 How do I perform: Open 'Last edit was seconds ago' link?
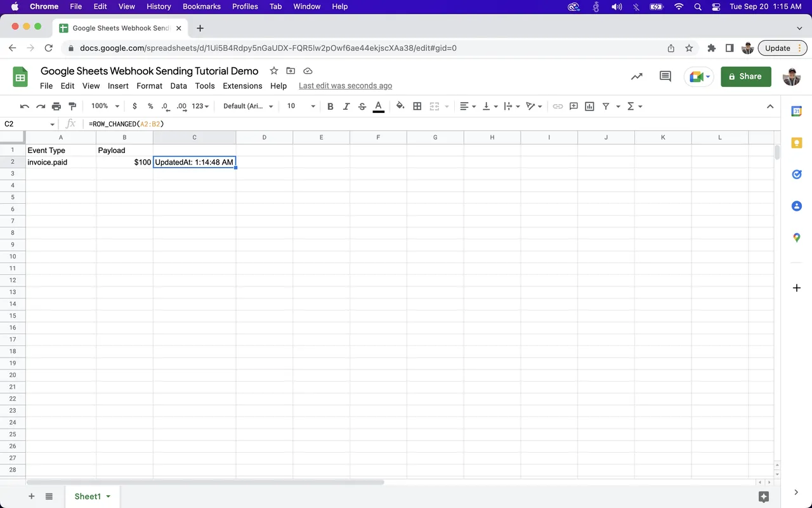345,86
